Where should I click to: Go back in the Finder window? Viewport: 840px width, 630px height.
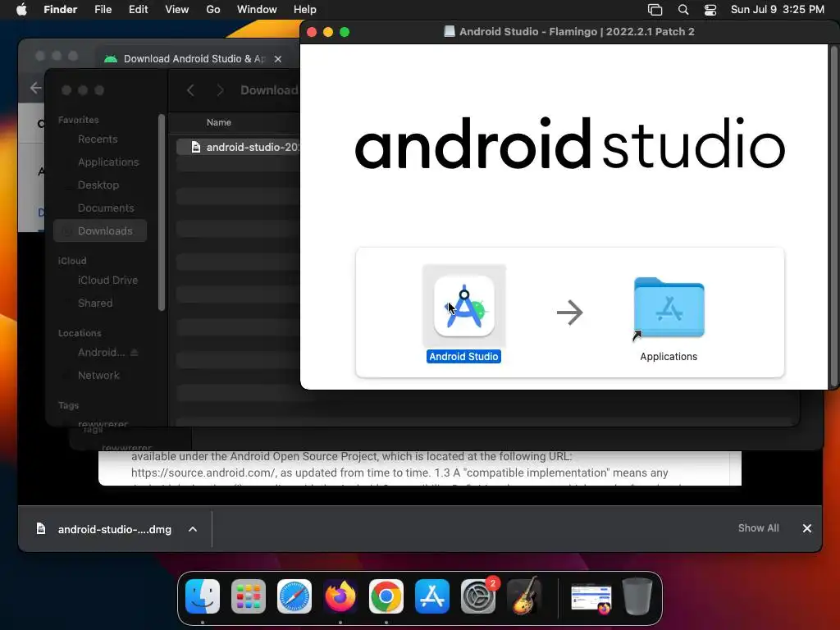190,90
